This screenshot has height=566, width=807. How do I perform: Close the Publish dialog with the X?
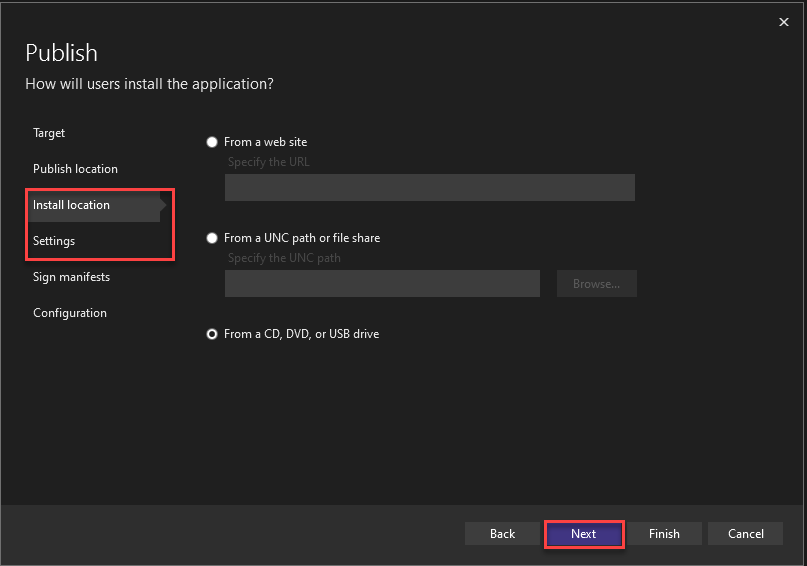tap(782, 21)
